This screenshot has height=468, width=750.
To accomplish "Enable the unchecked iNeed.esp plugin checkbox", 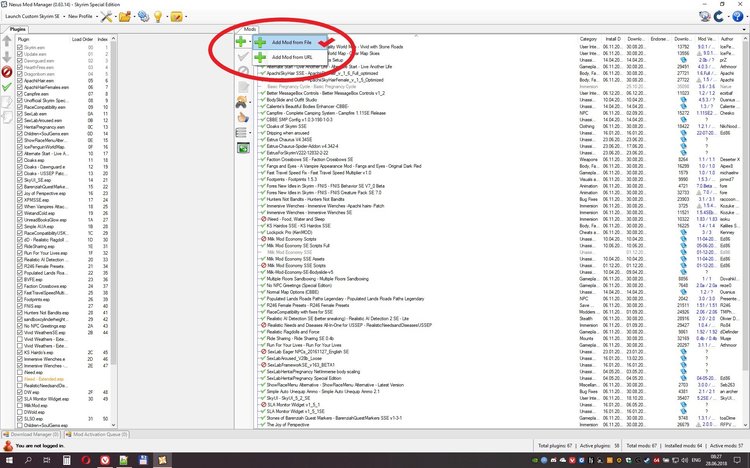I will click(20, 372).
